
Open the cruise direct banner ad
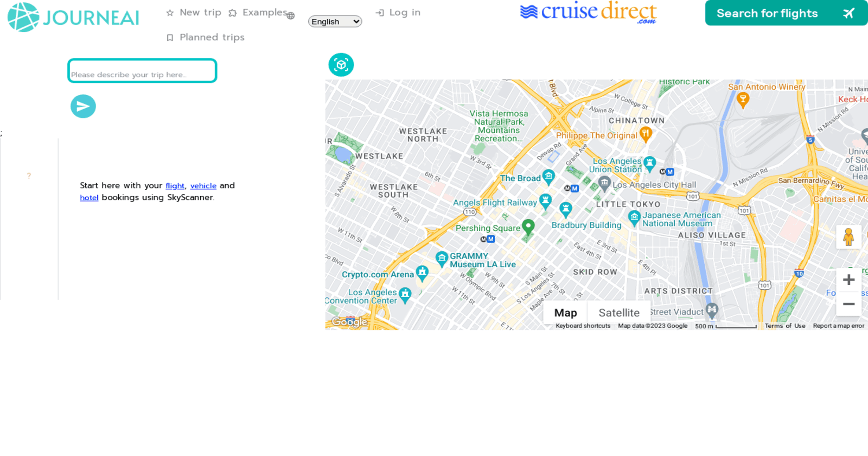click(588, 12)
